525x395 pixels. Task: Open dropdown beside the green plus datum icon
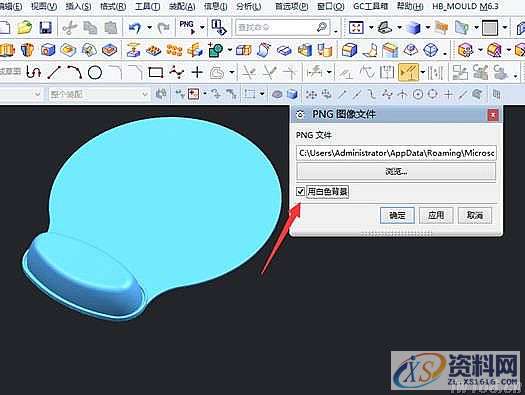(230, 50)
